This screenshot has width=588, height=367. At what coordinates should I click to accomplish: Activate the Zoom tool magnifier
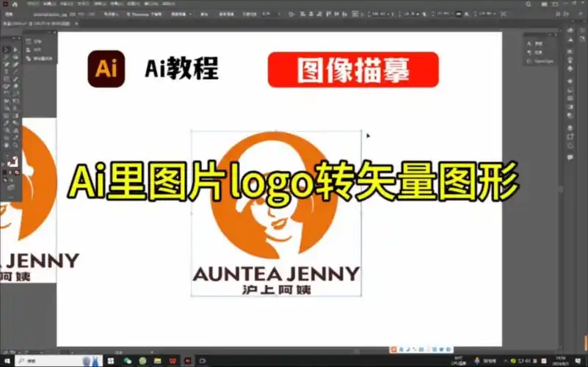[15, 145]
